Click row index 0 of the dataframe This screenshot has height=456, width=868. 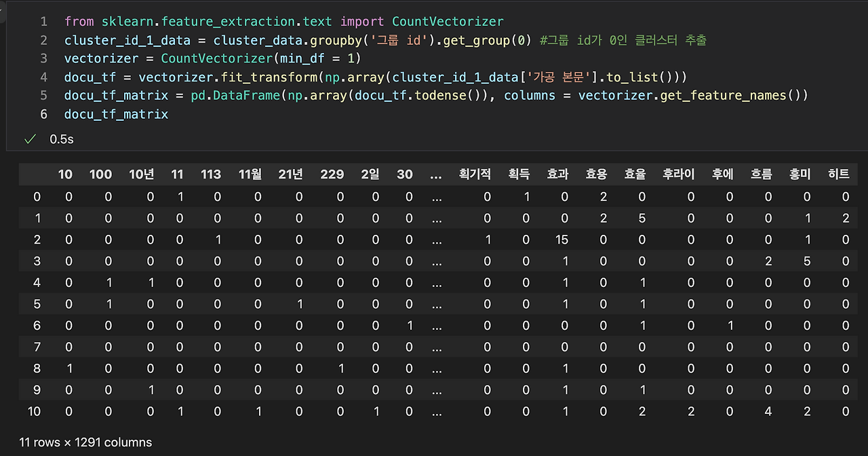pos(37,197)
